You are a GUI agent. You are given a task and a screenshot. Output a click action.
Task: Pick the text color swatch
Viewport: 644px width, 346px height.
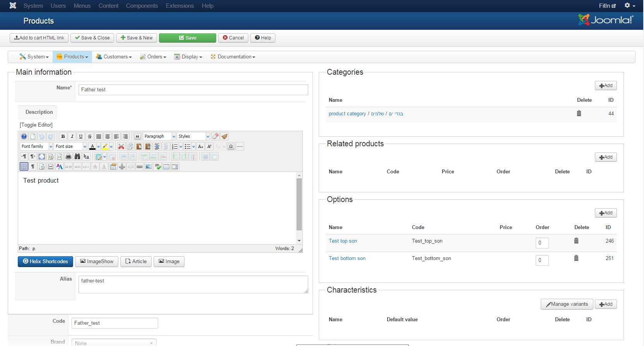point(92,146)
